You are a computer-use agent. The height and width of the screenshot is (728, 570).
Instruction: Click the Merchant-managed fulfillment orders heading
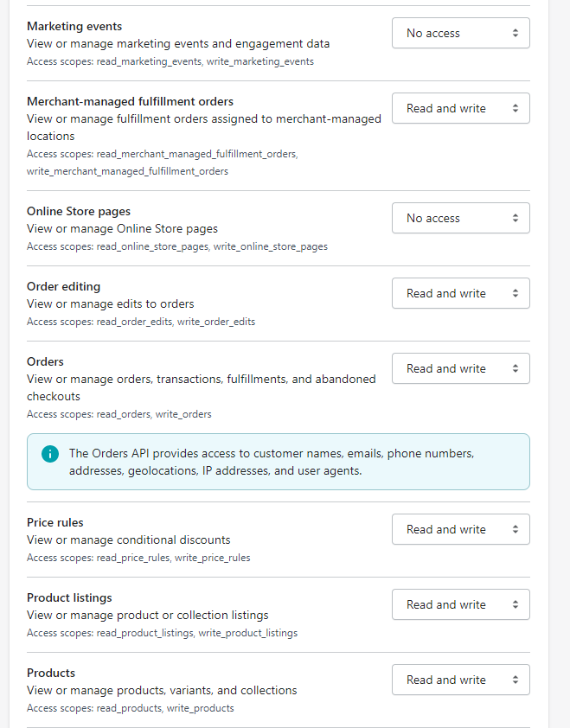(130, 101)
